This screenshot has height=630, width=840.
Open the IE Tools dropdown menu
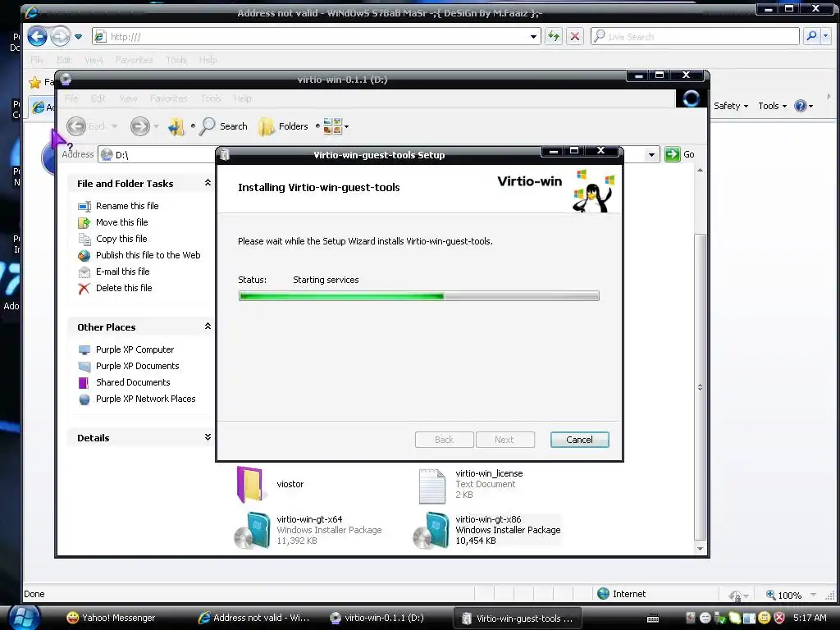[772, 106]
